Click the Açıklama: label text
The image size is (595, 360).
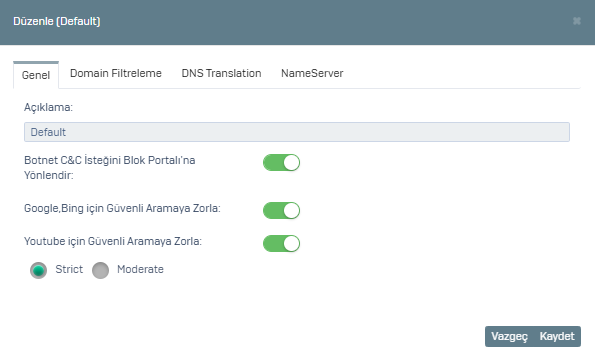48,107
